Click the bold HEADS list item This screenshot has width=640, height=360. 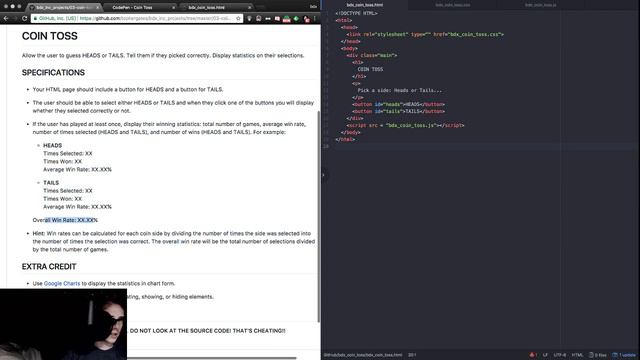click(53, 145)
